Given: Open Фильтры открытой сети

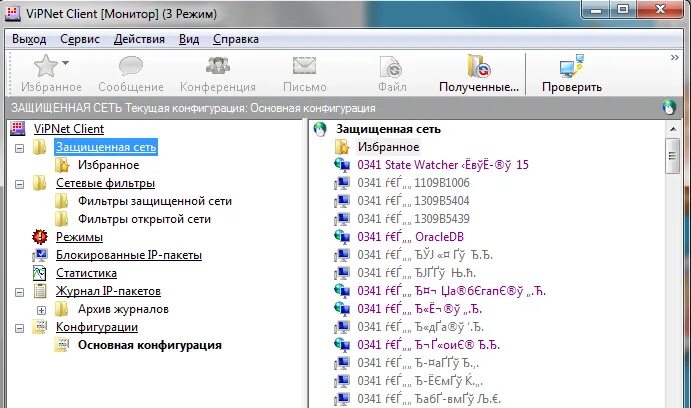Looking at the screenshot, I should click(145, 219).
